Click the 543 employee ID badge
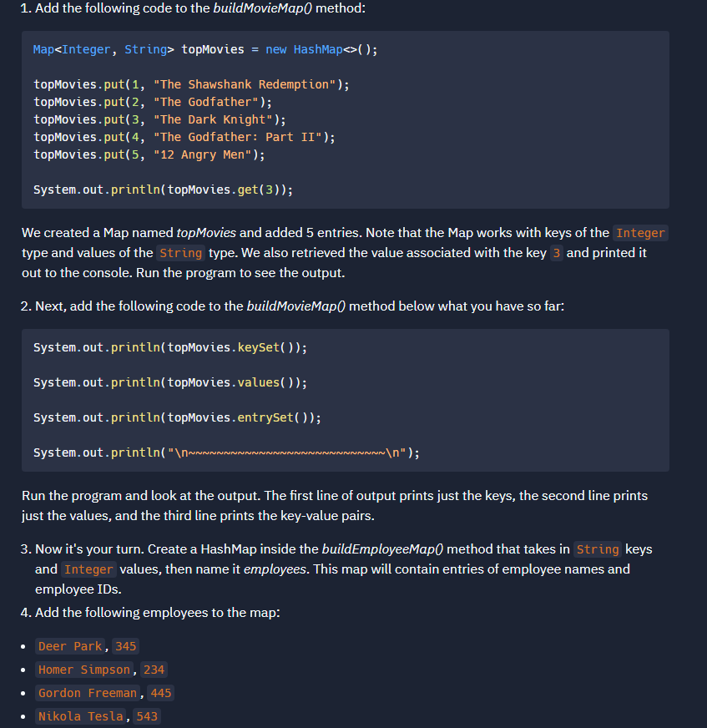This screenshot has height=728, width=707. point(146,715)
